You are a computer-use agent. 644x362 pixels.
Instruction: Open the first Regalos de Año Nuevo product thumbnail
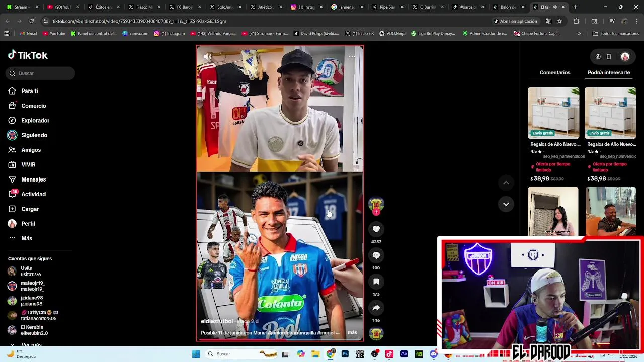pos(553,113)
